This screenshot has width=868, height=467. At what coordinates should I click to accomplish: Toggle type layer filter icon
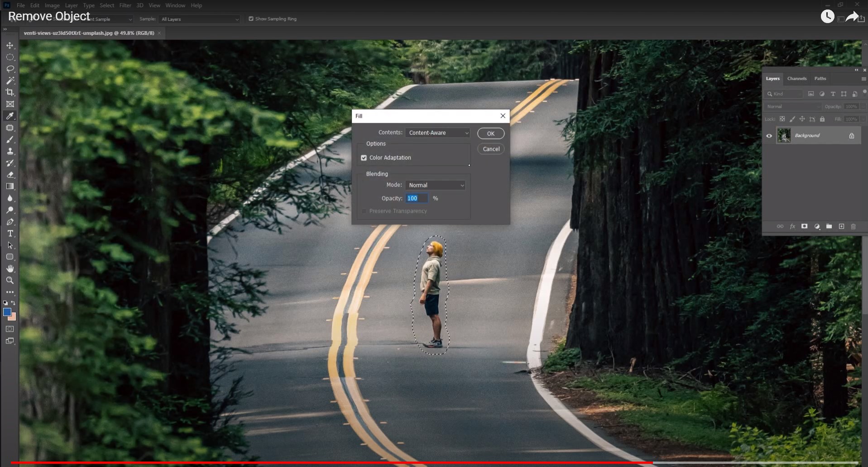point(833,94)
